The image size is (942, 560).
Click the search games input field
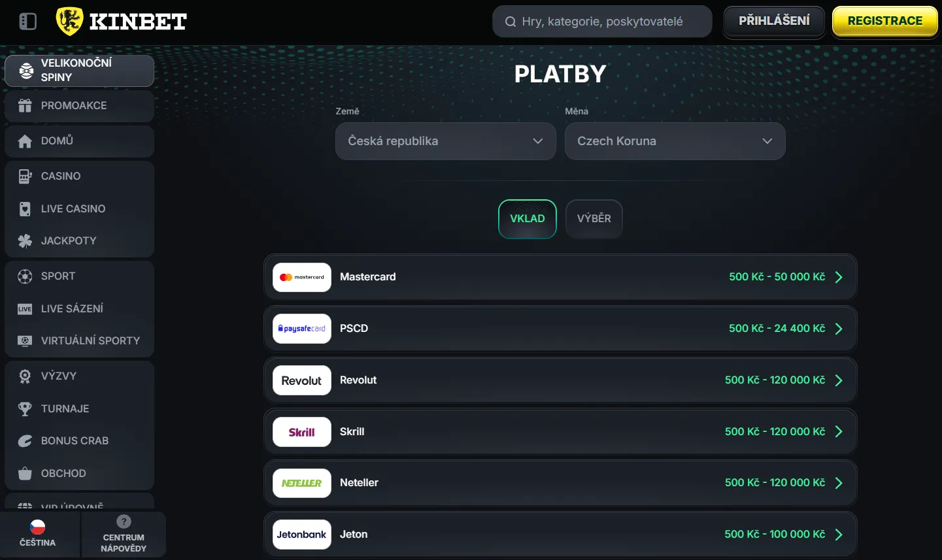coord(601,21)
